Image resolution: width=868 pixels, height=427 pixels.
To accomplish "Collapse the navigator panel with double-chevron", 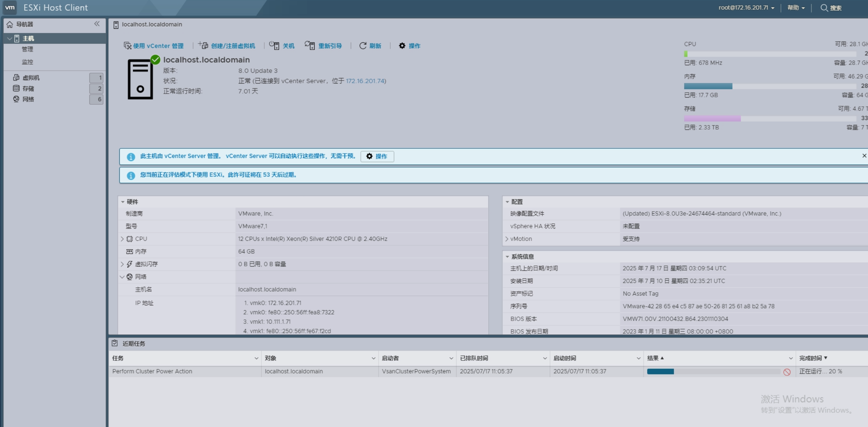I will 97,23.
